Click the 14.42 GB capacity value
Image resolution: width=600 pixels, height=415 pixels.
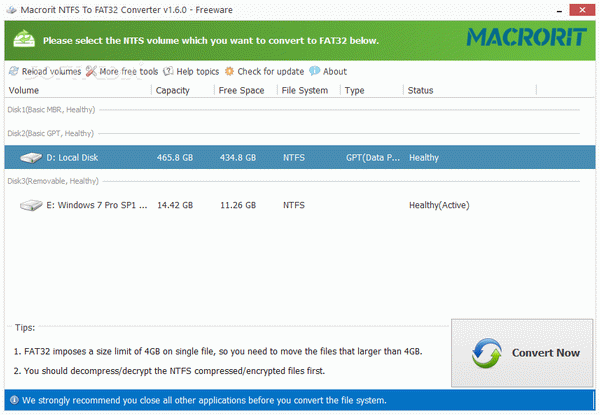(175, 205)
